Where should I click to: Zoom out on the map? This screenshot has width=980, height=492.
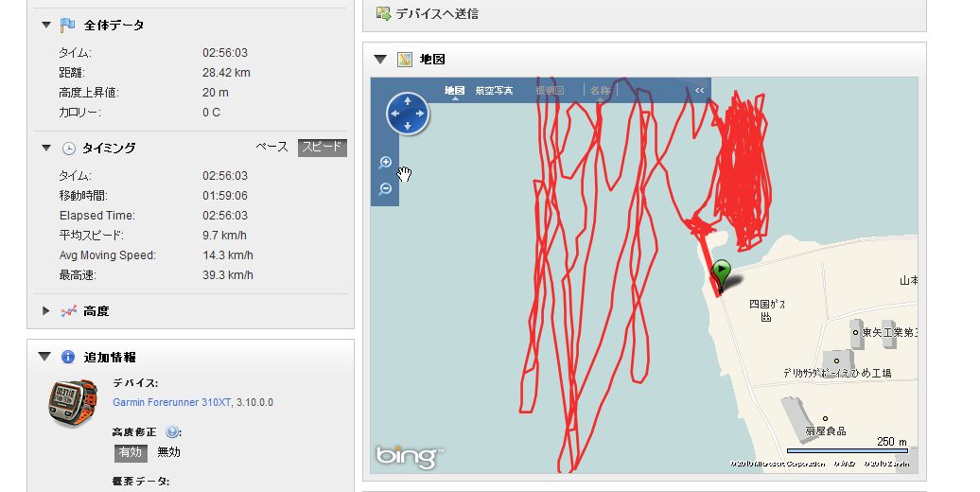pos(385,188)
